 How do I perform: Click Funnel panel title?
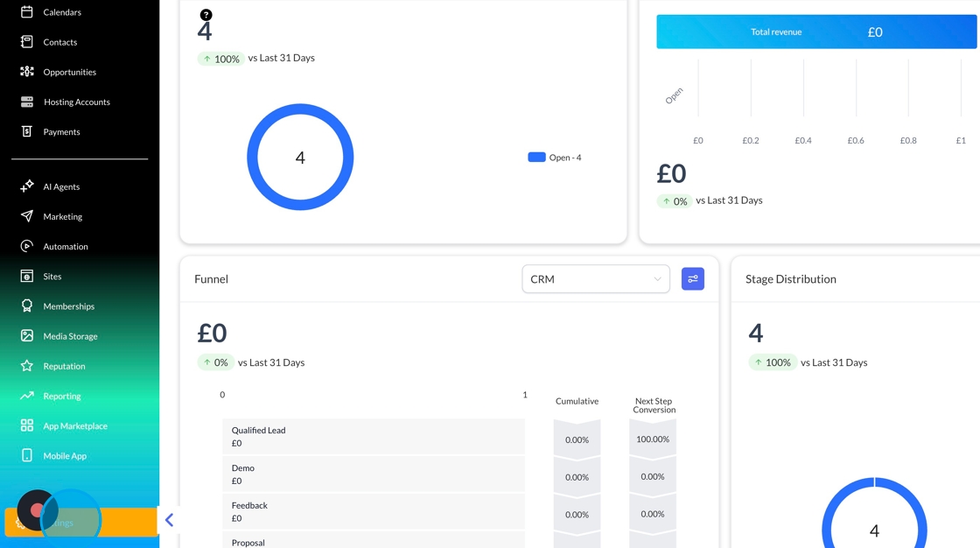(x=211, y=279)
